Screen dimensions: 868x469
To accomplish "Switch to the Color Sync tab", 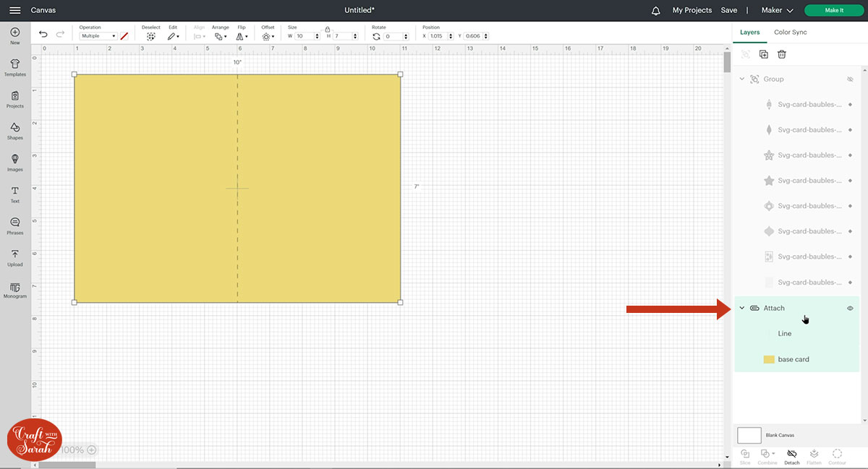I will (x=790, y=33).
